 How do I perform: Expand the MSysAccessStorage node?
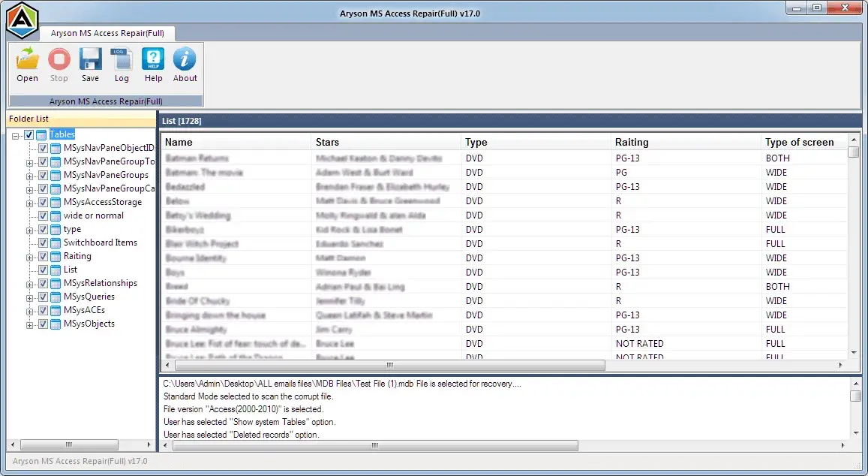coord(29,203)
